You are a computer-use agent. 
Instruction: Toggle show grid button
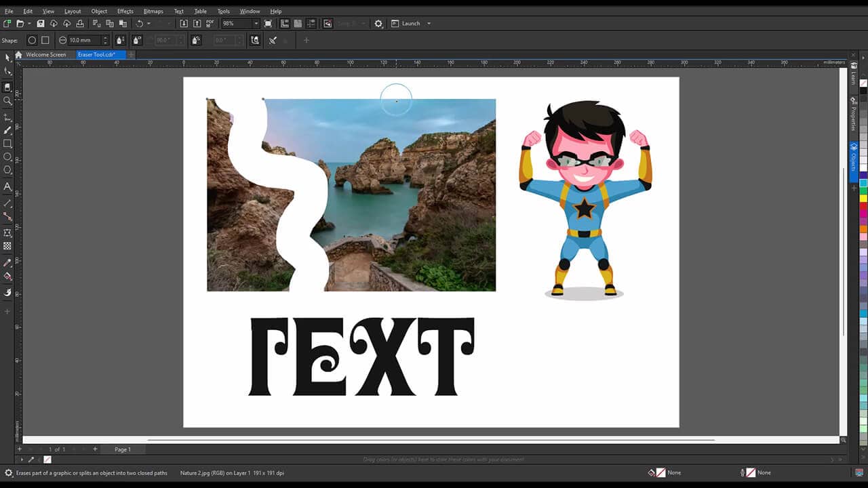tap(298, 23)
